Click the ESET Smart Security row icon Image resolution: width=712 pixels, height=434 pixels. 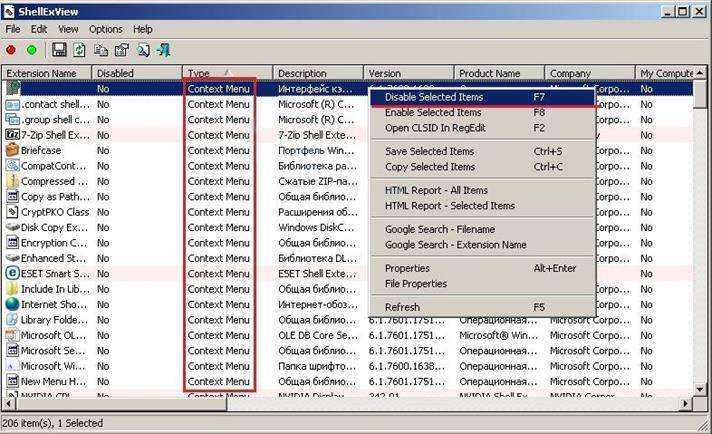13,273
